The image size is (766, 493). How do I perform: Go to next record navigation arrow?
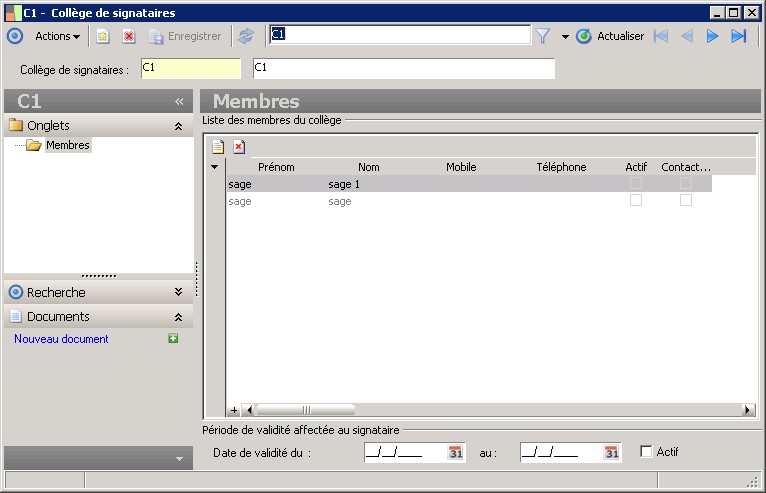pos(712,36)
